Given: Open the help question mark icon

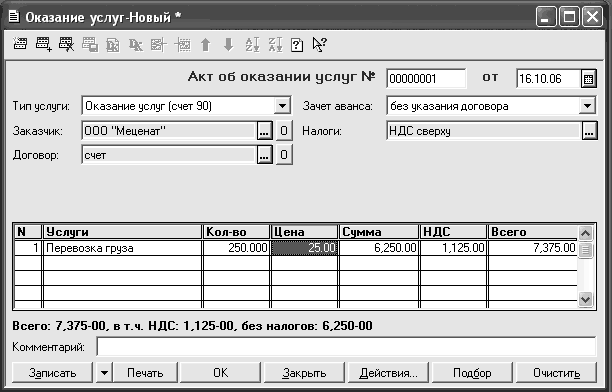Looking at the screenshot, I should coord(297,45).
